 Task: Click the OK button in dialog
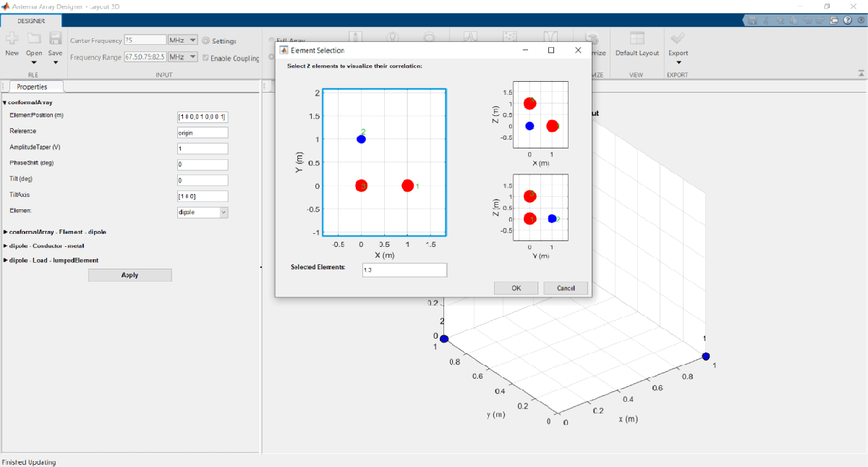(516, 288)
